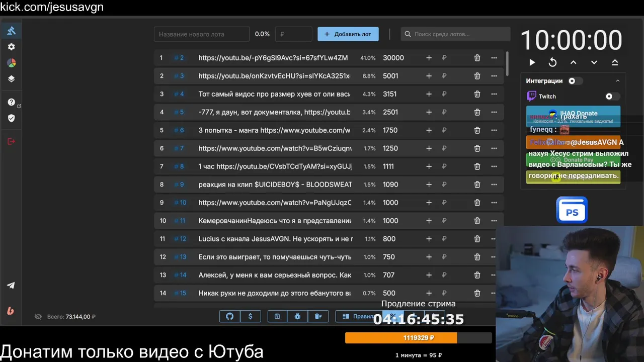Click the Добавить лот button

(x=348, y=34)
